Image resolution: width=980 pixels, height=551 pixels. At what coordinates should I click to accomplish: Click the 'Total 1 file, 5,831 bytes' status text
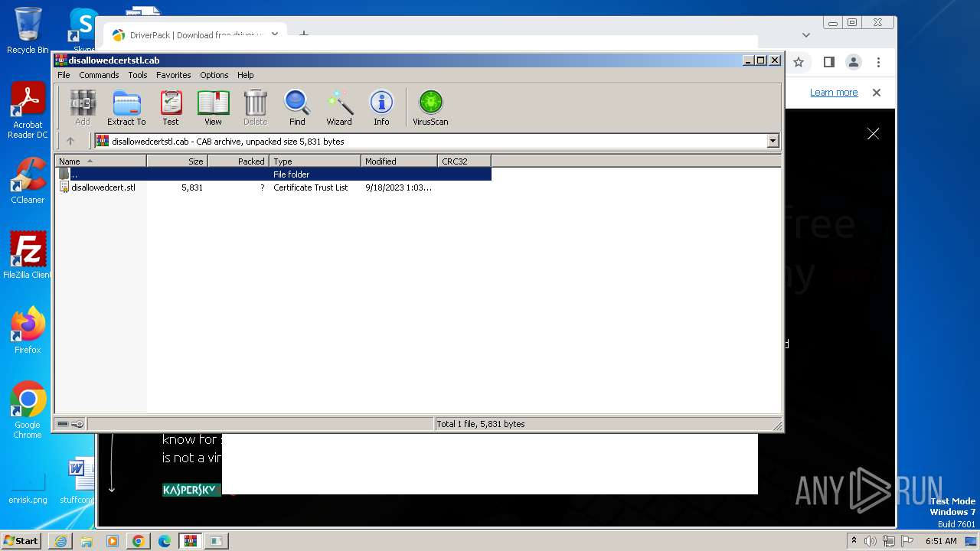click(x=481, y=424)
